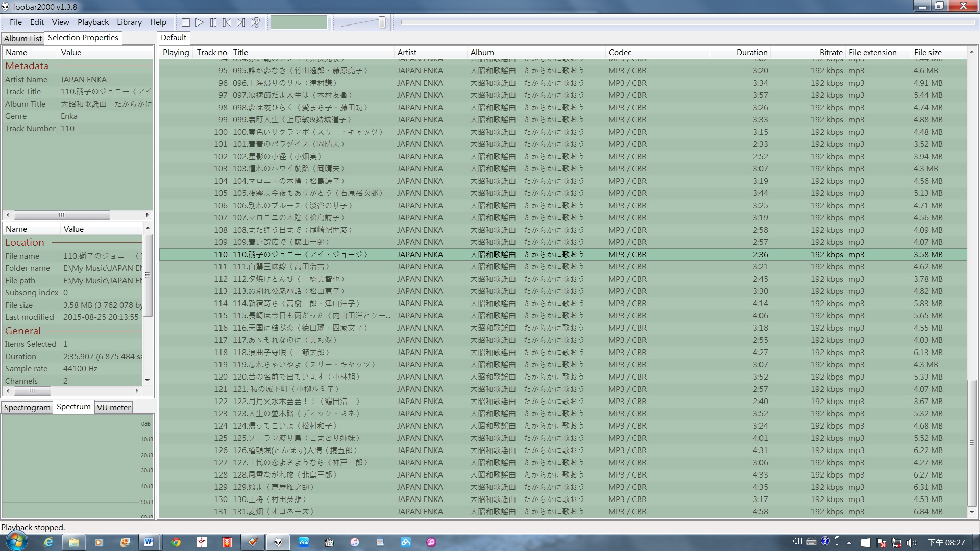
Task: Drag the volume slider control
Action: 382,22
